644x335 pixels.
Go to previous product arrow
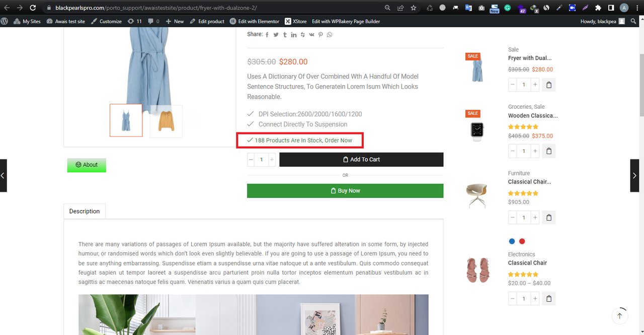tap(3, 175)
